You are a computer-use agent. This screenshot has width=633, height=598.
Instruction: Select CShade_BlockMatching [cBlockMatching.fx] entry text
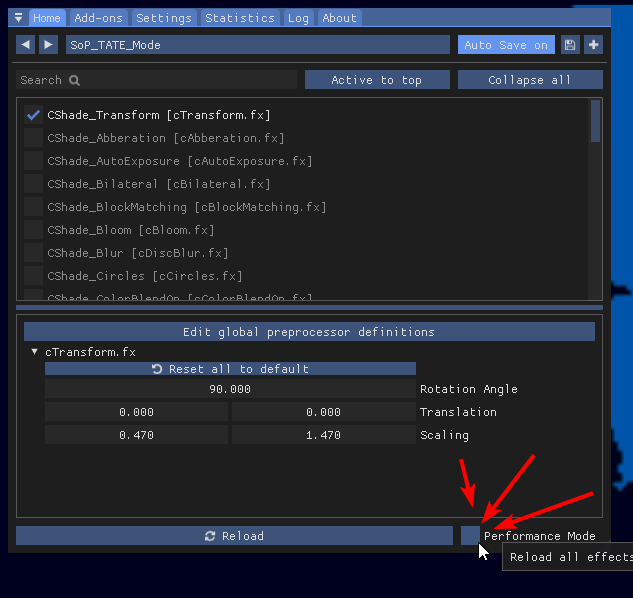click(x=187, y=207)
